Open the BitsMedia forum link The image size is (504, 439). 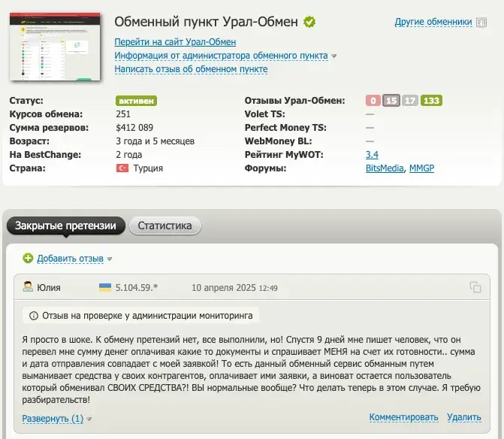click(385, 168)
